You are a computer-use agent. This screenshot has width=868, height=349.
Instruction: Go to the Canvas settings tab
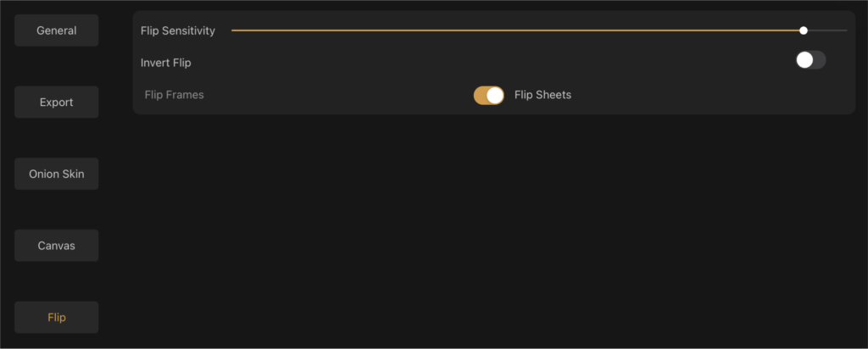57,246
